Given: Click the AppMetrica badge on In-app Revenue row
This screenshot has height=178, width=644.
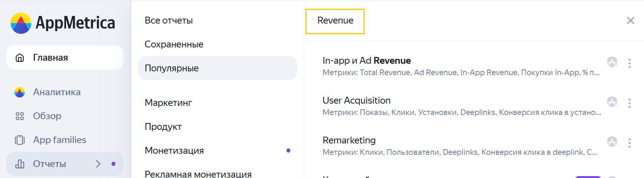Looking at the screenshot, I should click(x=612, y=62).
